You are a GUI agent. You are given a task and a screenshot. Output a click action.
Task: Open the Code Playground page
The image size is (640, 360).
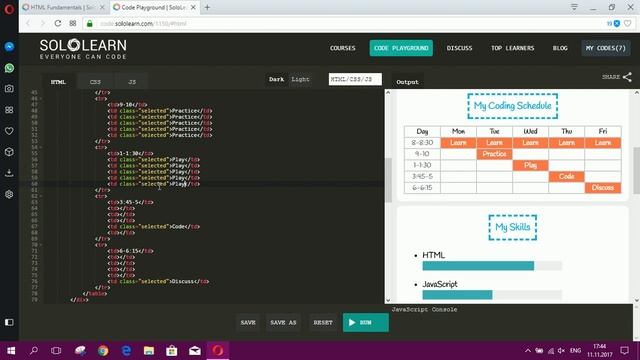pyautogui.click(x=401, y=48)
